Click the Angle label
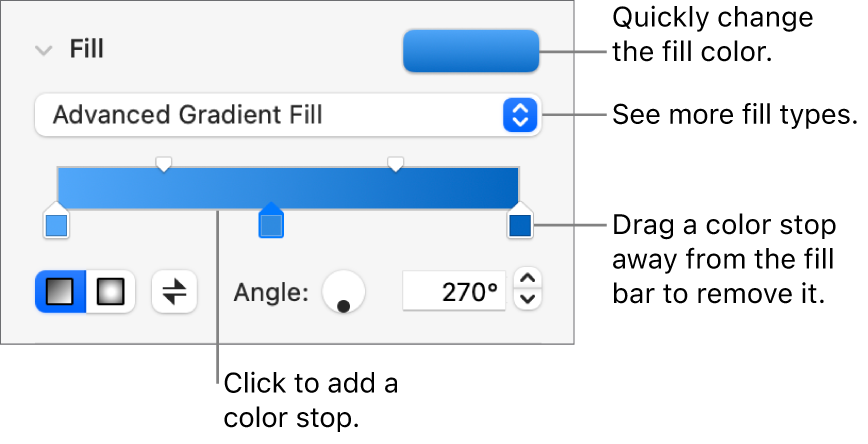The image size is (868, 444). pos(271,293)
